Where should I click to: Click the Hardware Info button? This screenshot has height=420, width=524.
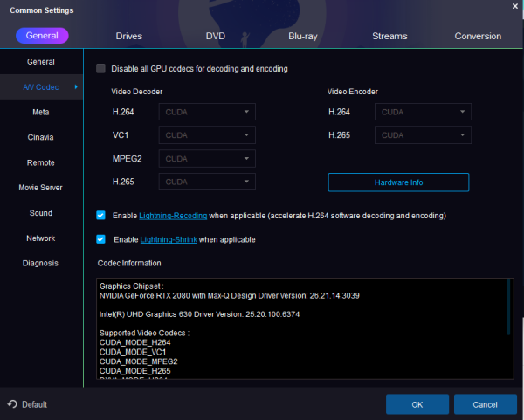(x=398, y=182)
